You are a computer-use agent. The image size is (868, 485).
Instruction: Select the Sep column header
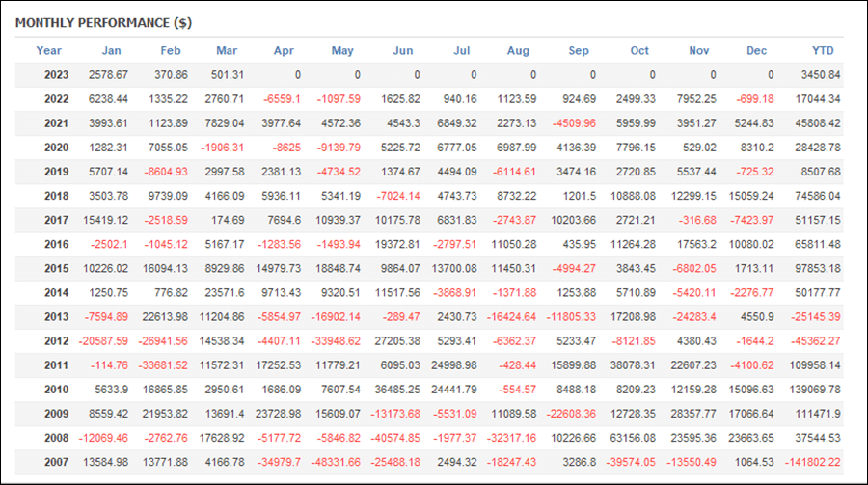click(x=579, y=50)
